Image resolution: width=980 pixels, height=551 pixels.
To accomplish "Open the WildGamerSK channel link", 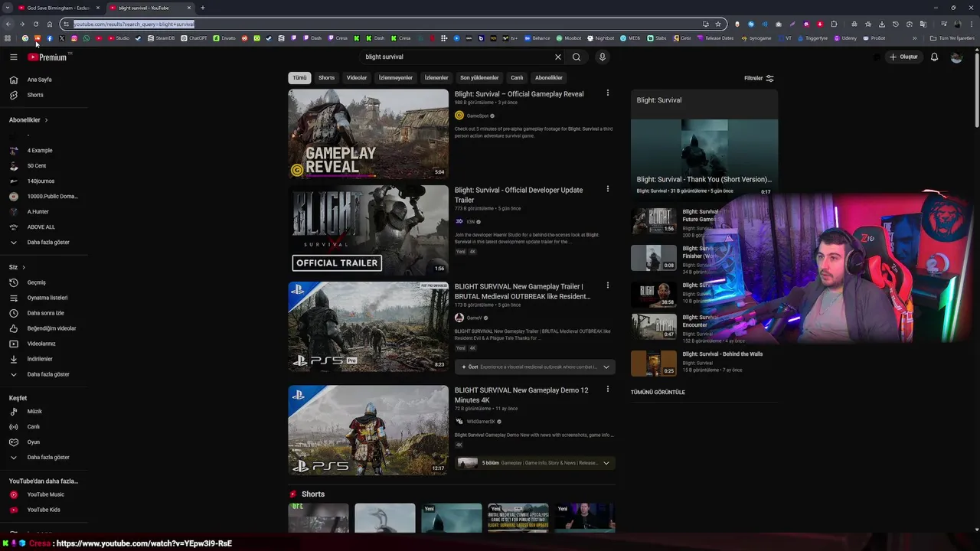I will (481, 422).
